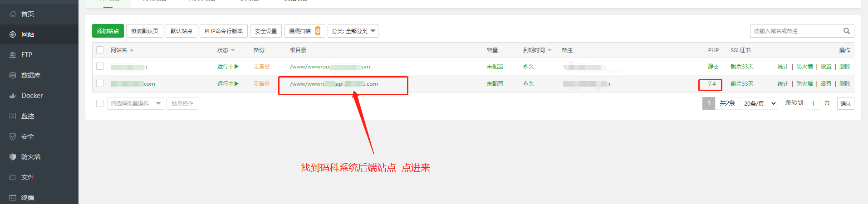
Task: Click the play icon in first site's 运行中
Action: pos(236,67)
